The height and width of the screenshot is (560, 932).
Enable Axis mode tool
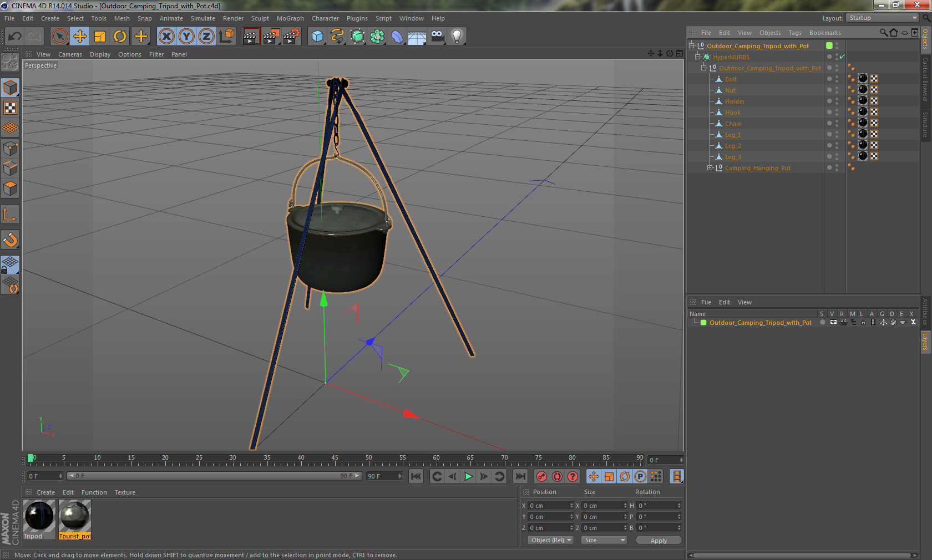tap(10, 215)
